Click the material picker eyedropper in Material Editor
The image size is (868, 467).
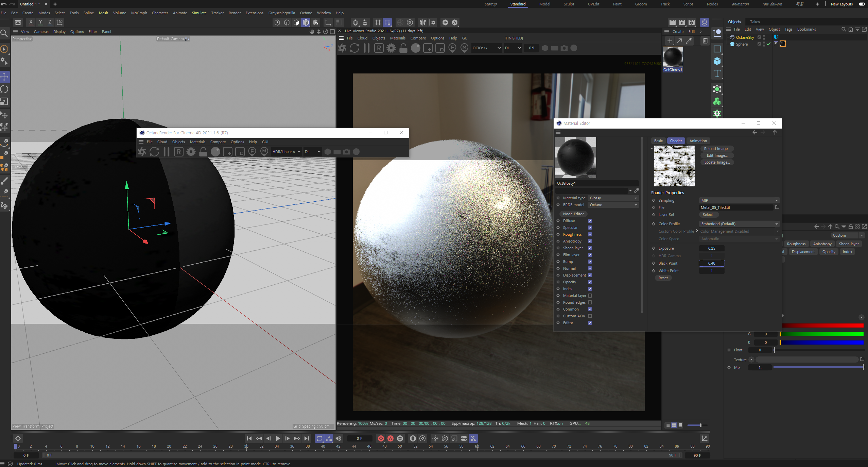pyautogui.click(x=636, y=191)
